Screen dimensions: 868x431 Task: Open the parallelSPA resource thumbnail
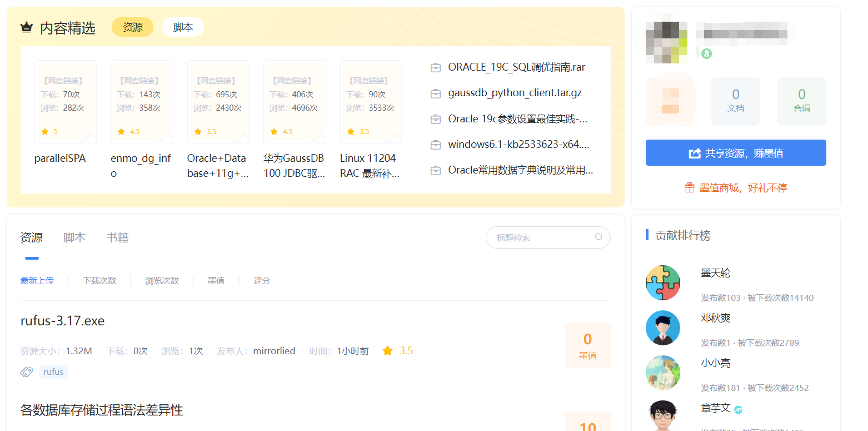tap(66, 102)
